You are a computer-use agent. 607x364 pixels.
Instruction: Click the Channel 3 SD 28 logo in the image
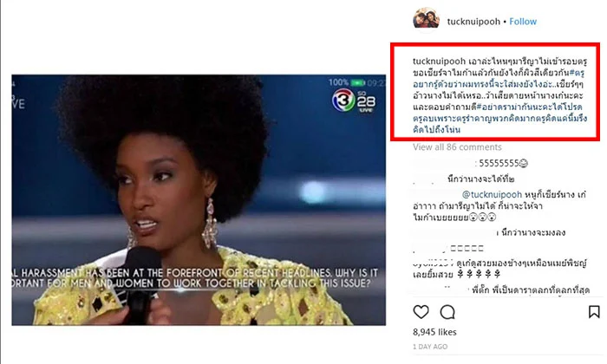pyautogui.click(x=354, y=101)
